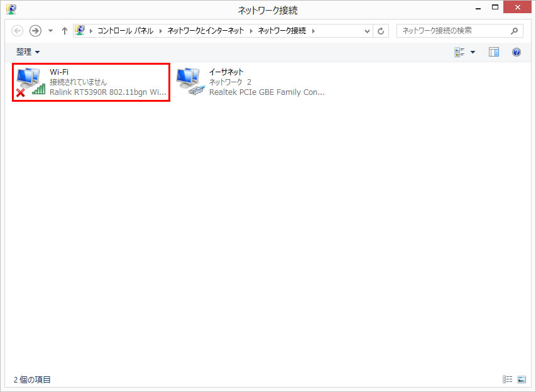Click the 2 個の項目 status text
The height and width of the screenshot is (392, 536).
pos(32,379)
